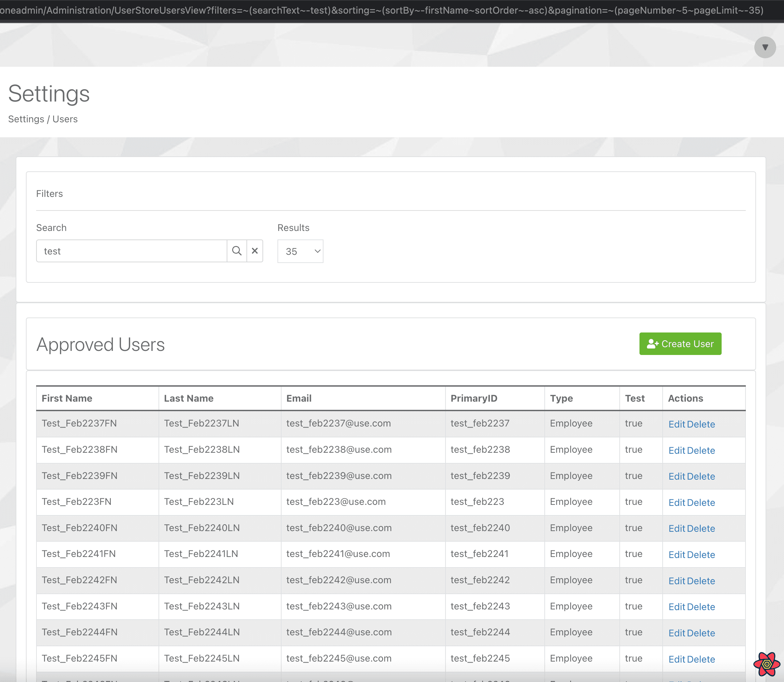Sort by First Name column header

click(67, 398)
